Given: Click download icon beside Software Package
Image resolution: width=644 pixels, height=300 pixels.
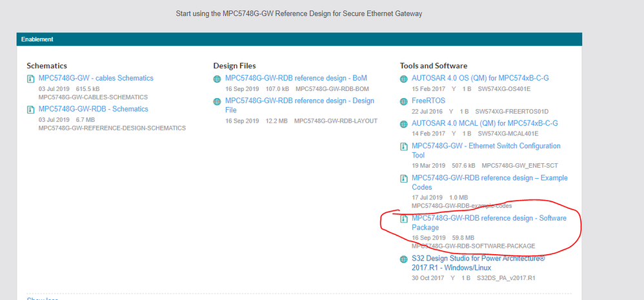Looking at the screenshot, I should (404, 219).
